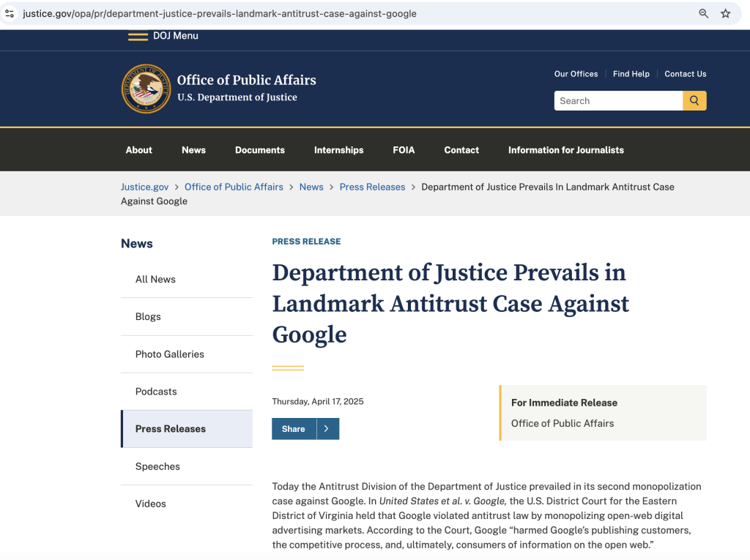This screenshot has width=750, height=560.
Task: Open the Internships menu item
Action: point(338,149)
